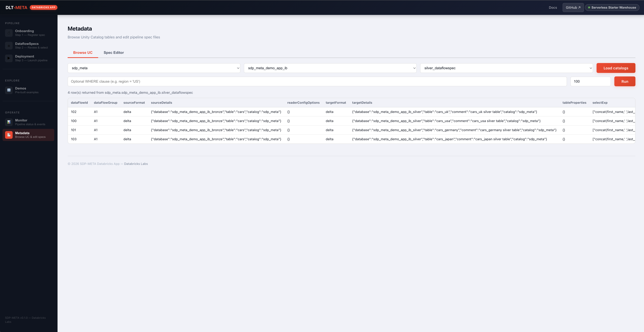Click the DataflowSpecs sidebar icon
The image size is (644, 332).
pos(9,46)
